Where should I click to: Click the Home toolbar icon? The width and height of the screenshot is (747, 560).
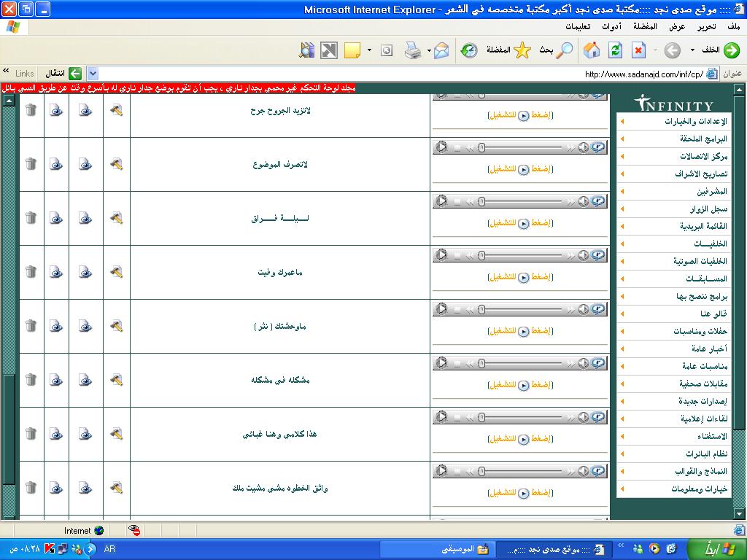[592, 50]
